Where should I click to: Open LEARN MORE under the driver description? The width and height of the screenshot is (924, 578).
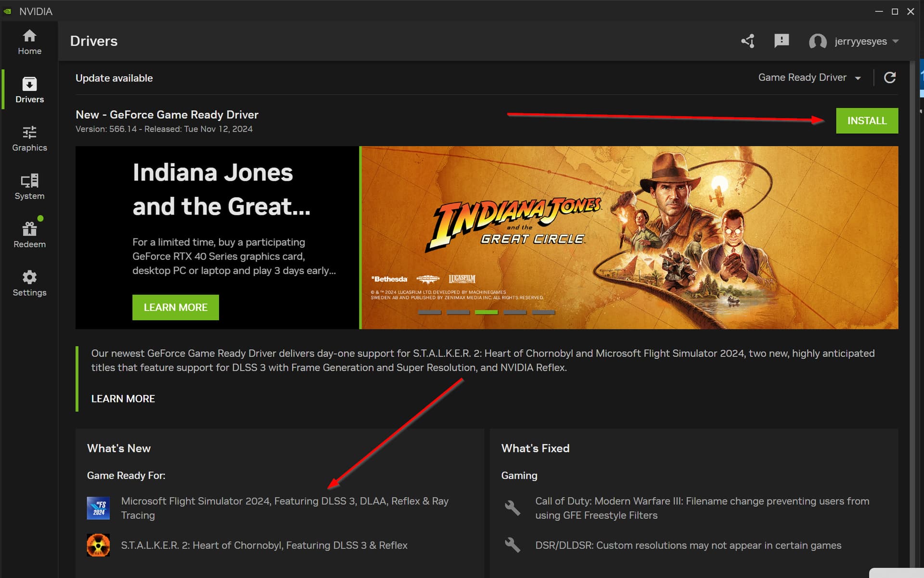click(x=123, y=398)
